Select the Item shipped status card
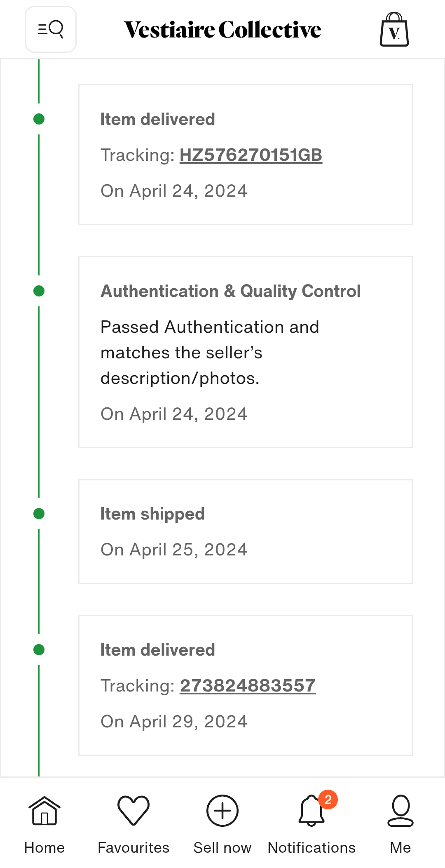The width and height of the screenshot is (445, 868). click(246, 532)
